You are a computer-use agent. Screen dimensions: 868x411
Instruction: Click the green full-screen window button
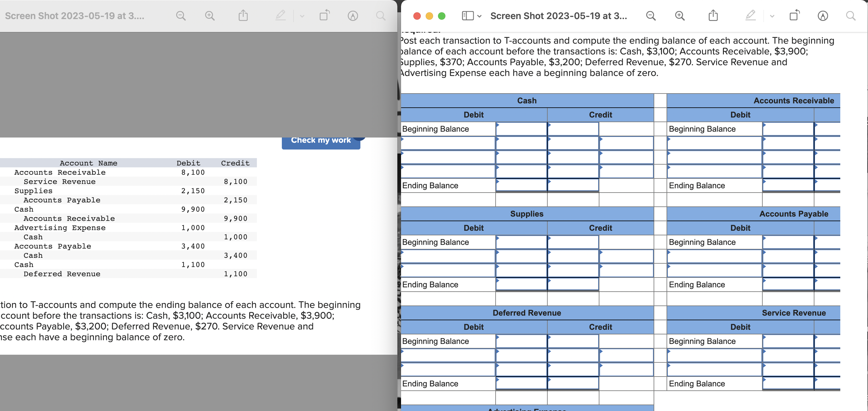(x=441, y=16)
